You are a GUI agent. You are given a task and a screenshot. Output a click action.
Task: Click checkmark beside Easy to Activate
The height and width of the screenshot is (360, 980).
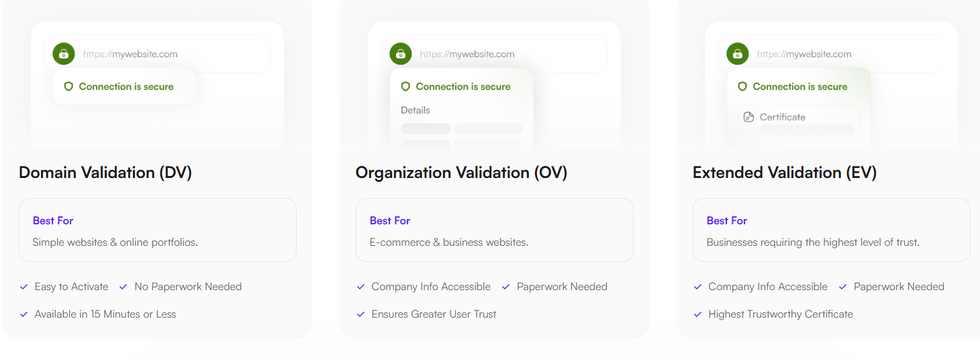(24, 287)
